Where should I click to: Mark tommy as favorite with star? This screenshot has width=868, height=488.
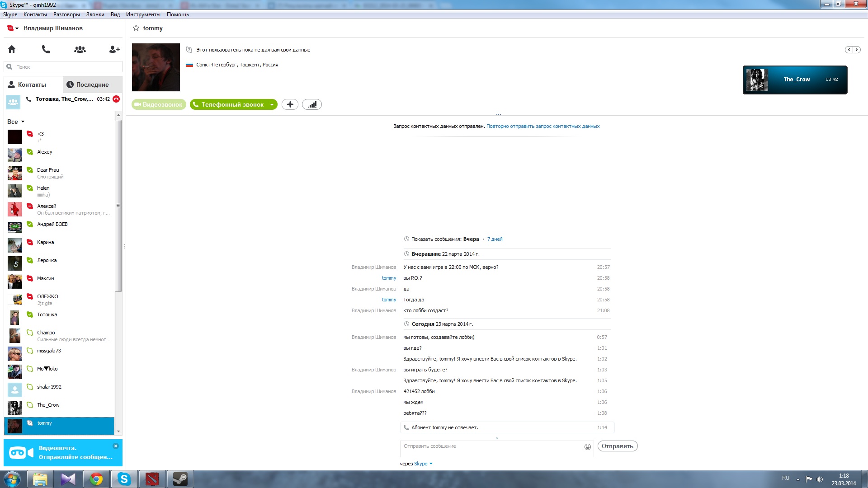pyautogui.click(x=136, y=28)
